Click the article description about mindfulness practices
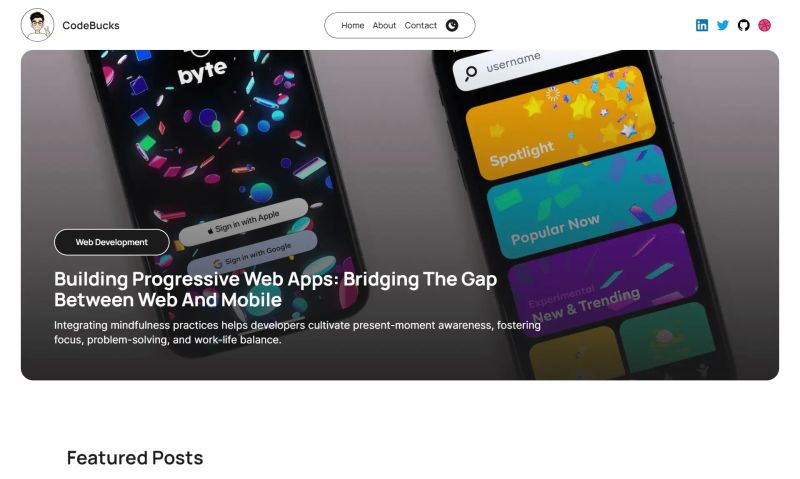The image size is (800, 479). (297, 333)
